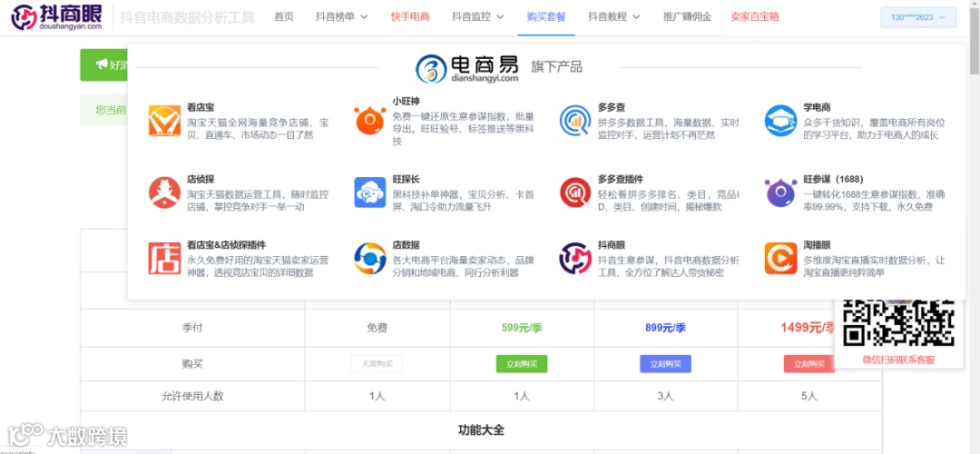
Task: Expand the 抖音榜单 dropdown menu
Action: (x=341, y=17)
